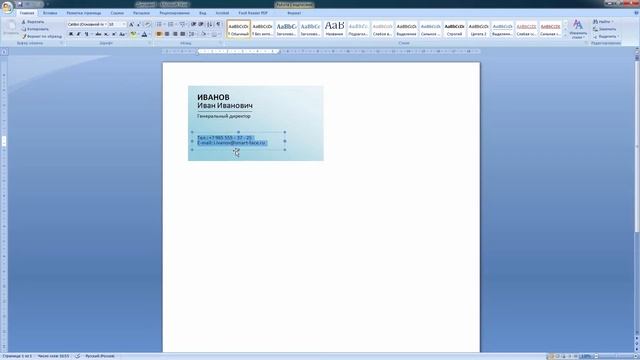Click the Shrink Font icon
Screen dimensions: 640x360
click(138, 24)
